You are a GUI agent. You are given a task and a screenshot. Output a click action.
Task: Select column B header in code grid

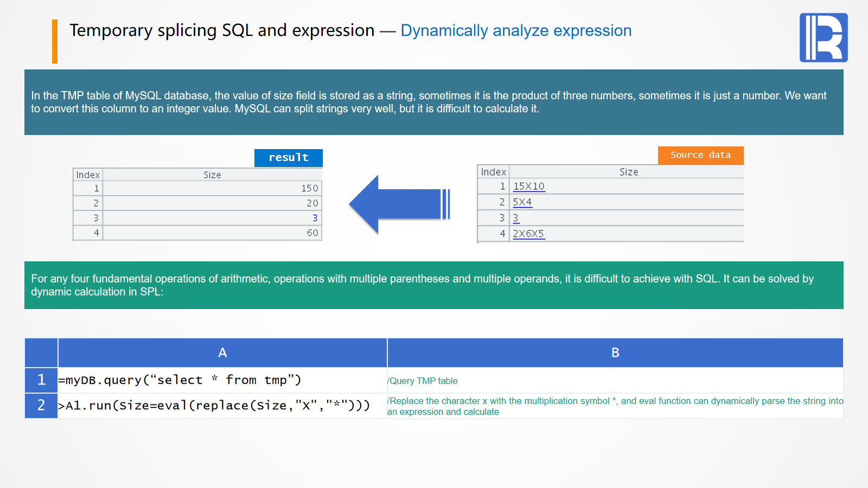pyautogui.click(x=615, y=353)
